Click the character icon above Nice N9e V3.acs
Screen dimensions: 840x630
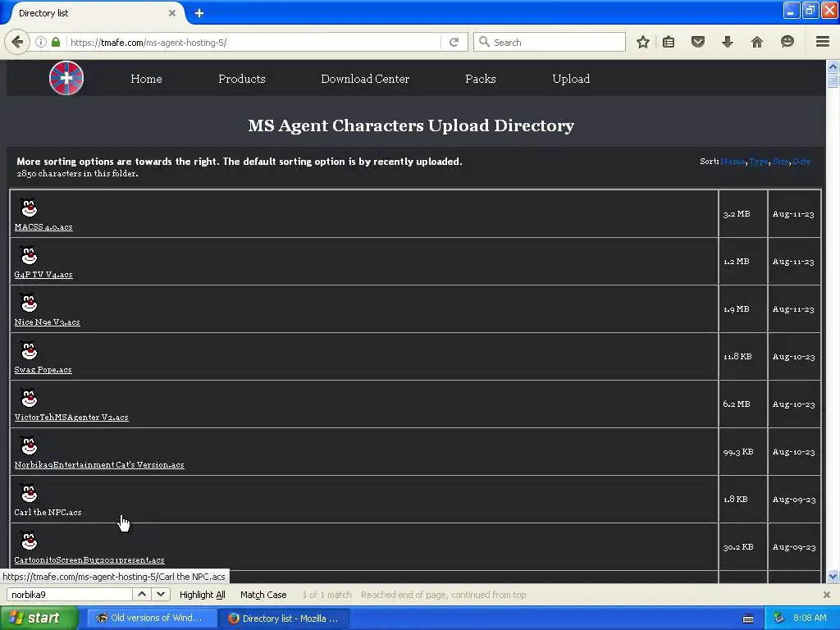click(x=29, y=303)
